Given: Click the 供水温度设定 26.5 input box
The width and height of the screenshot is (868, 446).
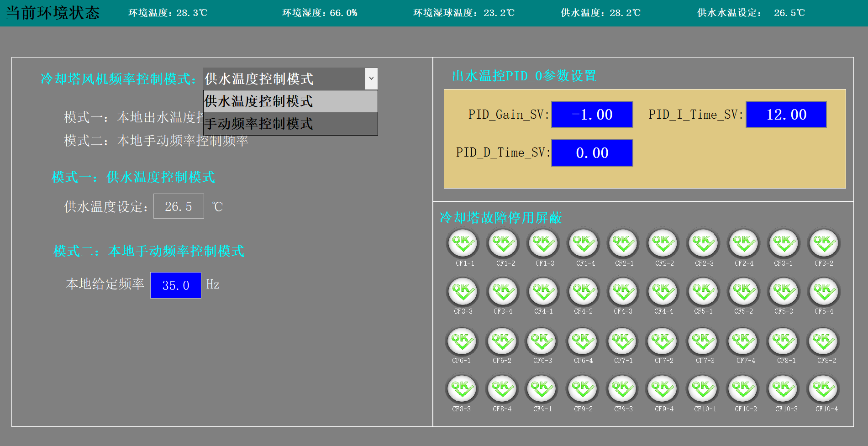Looking at the screenshot, I should point(179,206).
